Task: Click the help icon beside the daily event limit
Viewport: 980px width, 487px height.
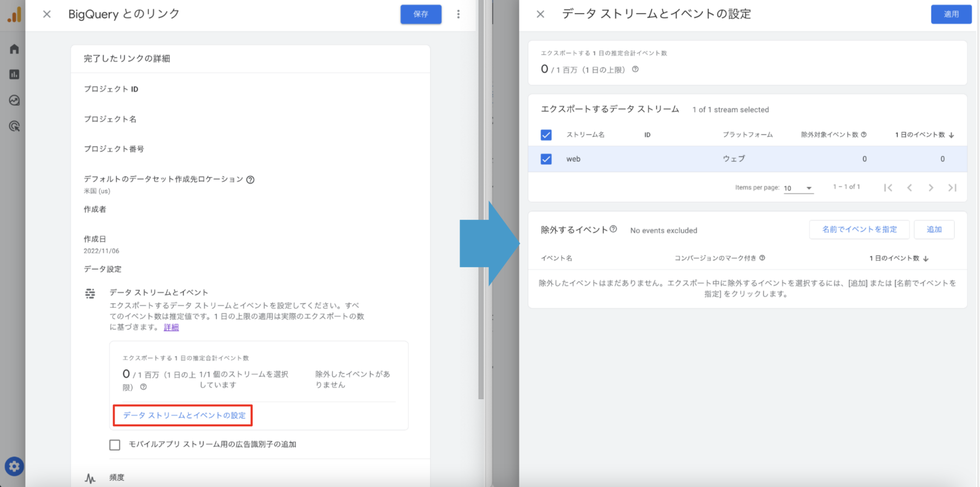Action: point(635,69)
